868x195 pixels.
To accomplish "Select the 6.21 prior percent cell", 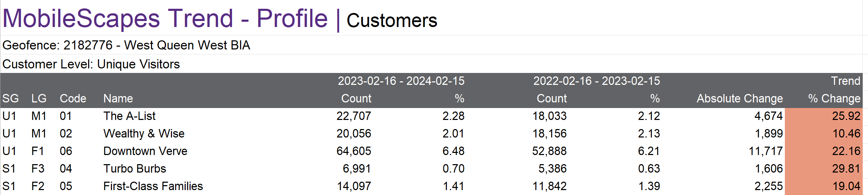I will pos(649,151).
